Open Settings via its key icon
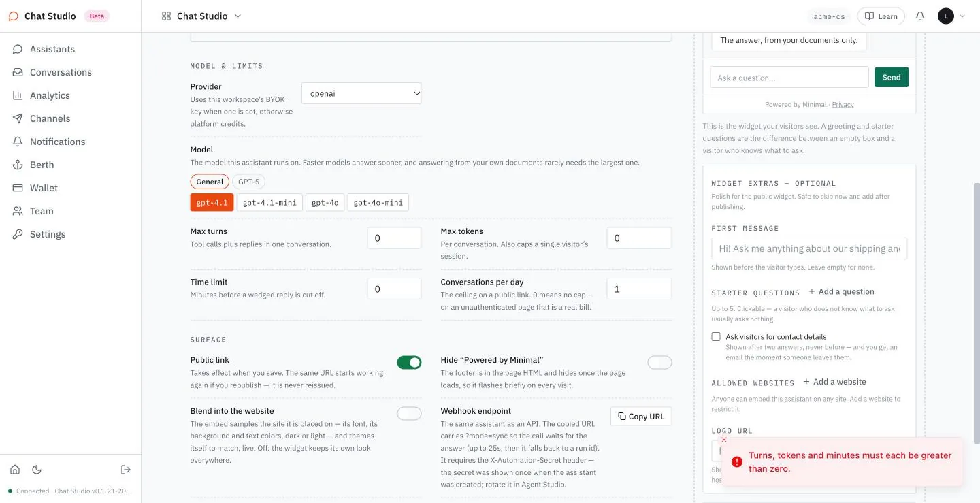980x503 pixels. [x=18, y=234]
